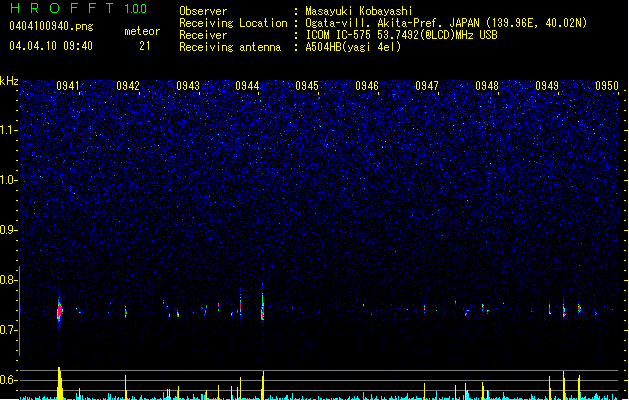Click the 0949 time marker

547,86
